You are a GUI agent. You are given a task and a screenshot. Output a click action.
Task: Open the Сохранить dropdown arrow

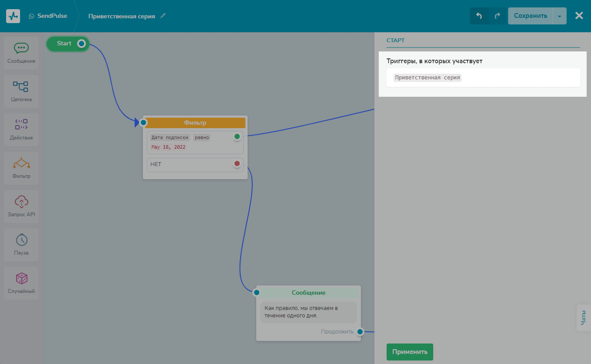(x=560, y=16)
